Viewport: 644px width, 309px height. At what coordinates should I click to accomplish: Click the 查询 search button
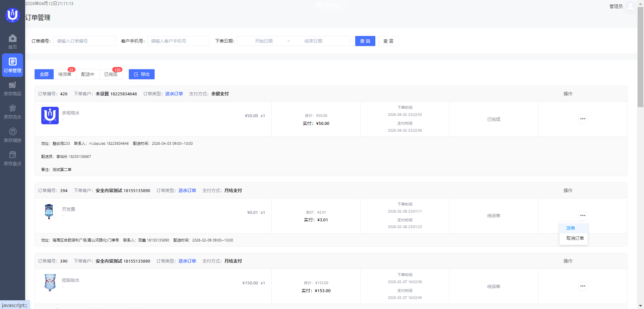(365, 41)
